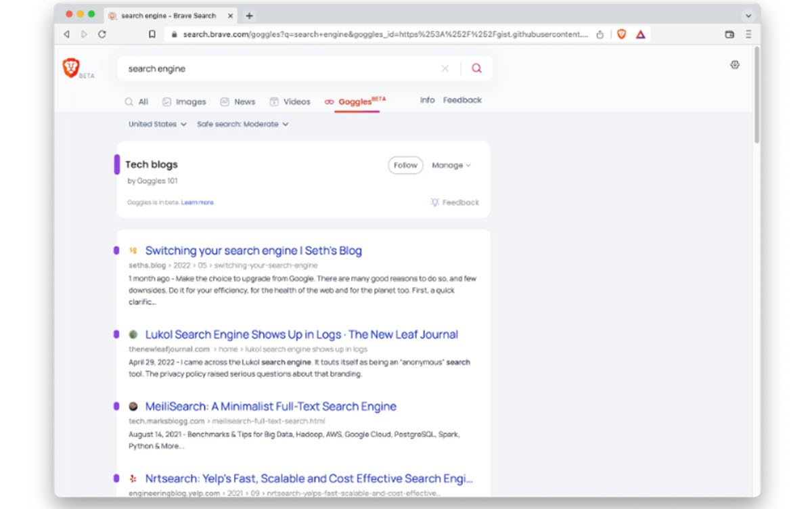Click the thenewleafjournal.com breadcrumb URL
The image size is (812, 509).
(x=248, y=349)
